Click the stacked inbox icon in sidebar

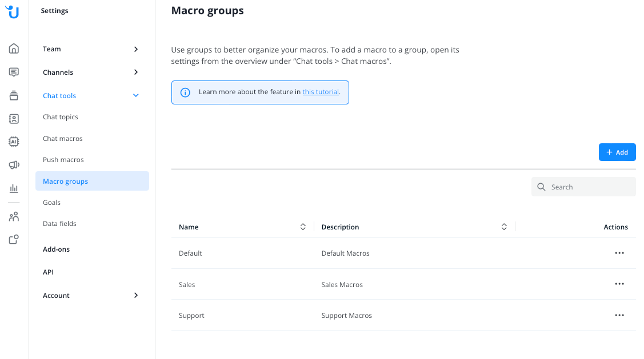pyautogui.click(x=14, y=95)
